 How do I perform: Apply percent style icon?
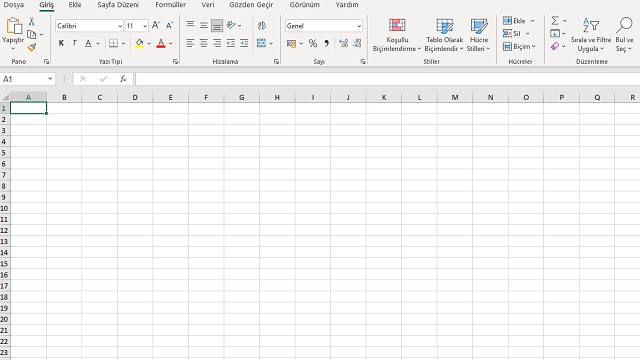313,43
